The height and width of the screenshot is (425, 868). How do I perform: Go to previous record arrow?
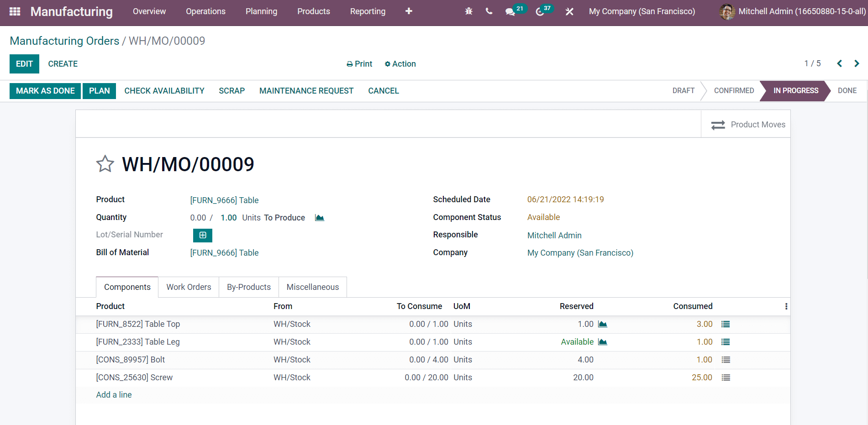pos(839,63)
